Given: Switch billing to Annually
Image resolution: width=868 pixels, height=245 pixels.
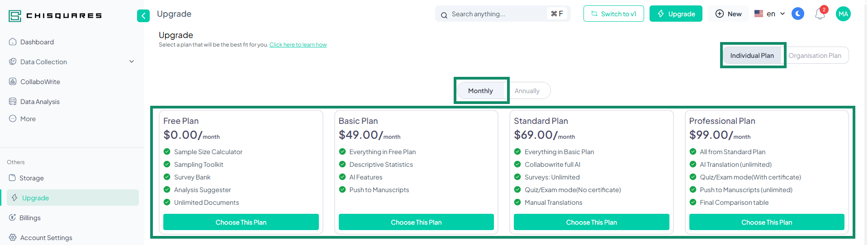Looking at the screenshot, I should pos(527,91).
